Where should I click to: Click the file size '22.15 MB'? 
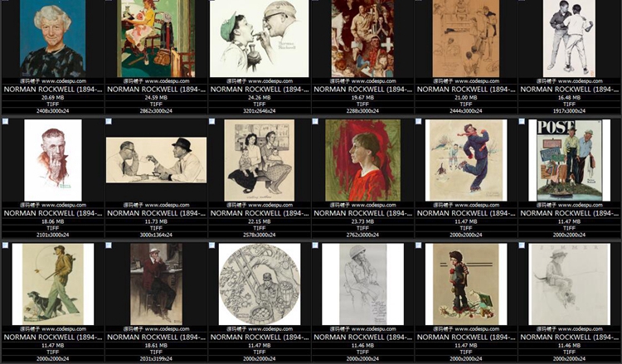point(259,221)
